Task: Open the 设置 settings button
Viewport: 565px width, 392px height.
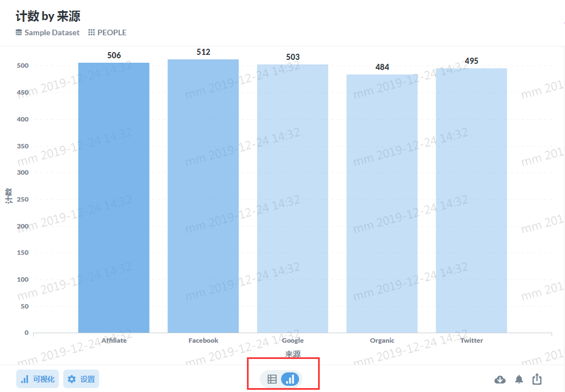Action: pyautogui.click(x=81, y=379)
